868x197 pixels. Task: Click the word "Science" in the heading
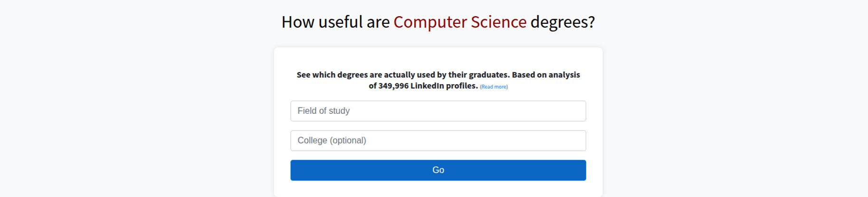click(x=499, y=22)
